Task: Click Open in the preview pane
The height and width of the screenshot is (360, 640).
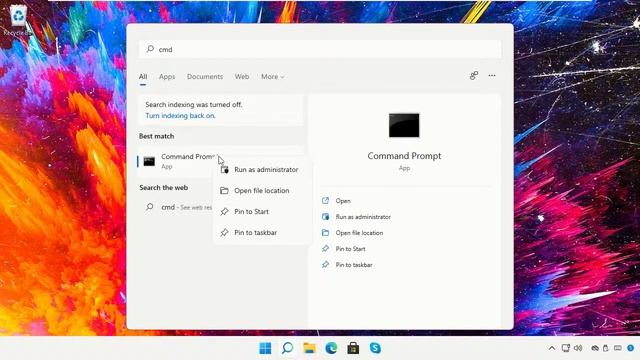Action: pyautogui.click(x=343, y=201)
